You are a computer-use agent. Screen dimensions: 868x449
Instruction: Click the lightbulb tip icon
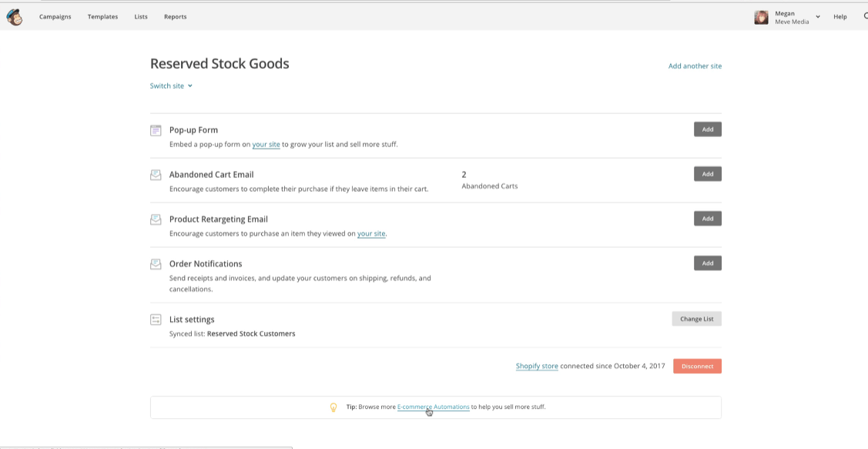click(333, 407)
